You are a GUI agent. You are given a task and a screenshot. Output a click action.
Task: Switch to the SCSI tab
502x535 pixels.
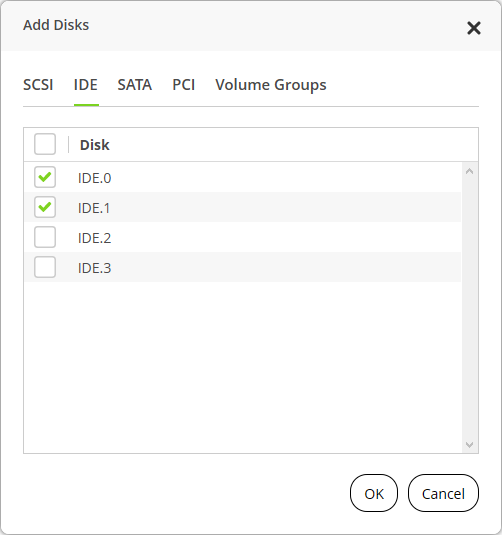tap(38, 85)
